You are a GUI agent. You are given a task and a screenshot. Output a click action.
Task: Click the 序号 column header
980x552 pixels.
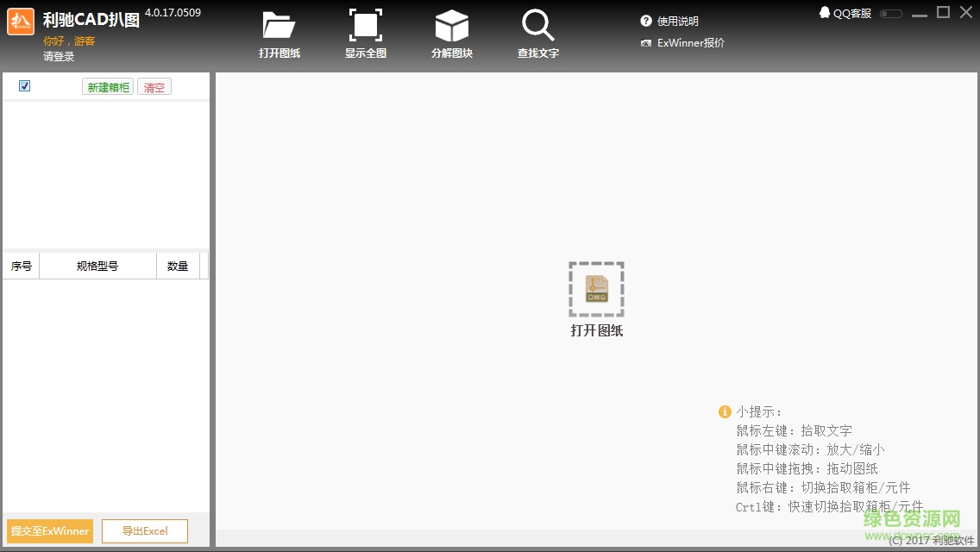click(x=22, y=267)
